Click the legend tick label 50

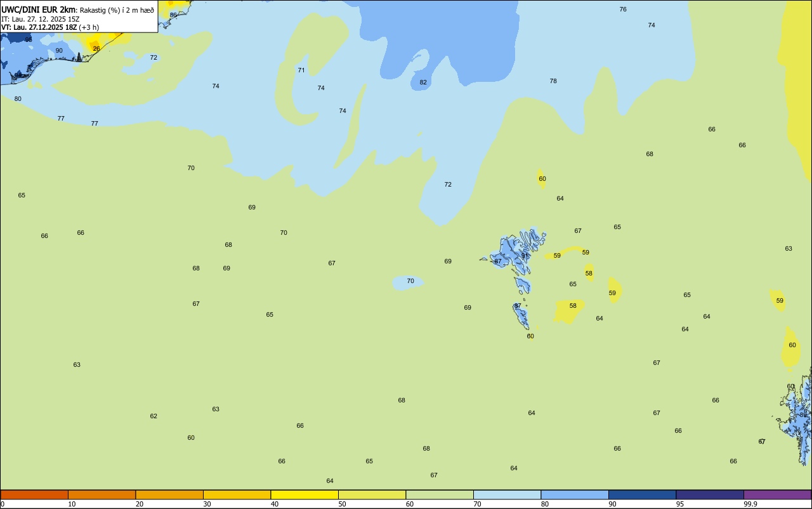coord(342,504)
